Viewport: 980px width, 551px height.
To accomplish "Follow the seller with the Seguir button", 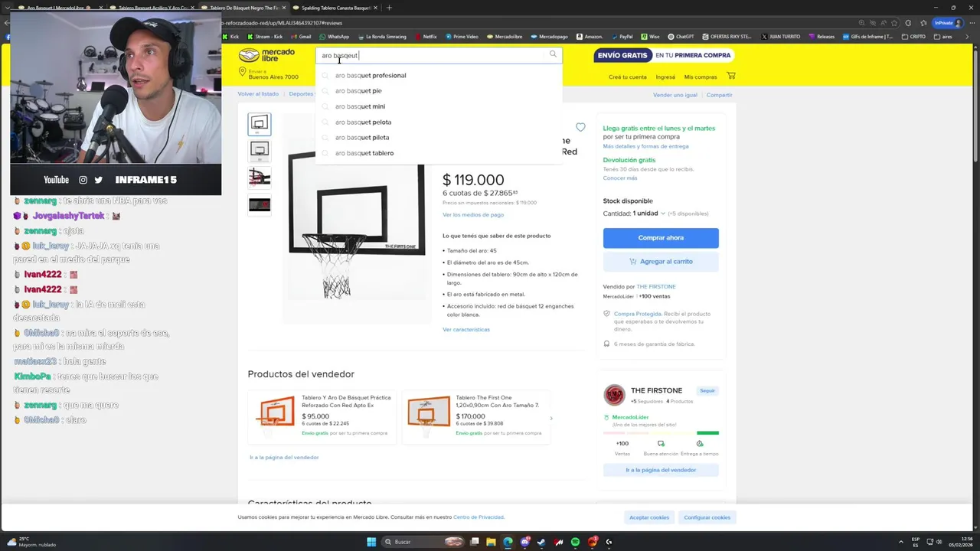I will 707,390.
